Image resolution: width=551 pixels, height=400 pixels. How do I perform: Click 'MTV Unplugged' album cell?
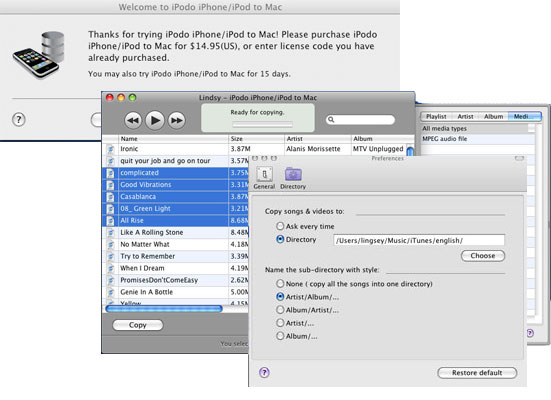[378, 149]
